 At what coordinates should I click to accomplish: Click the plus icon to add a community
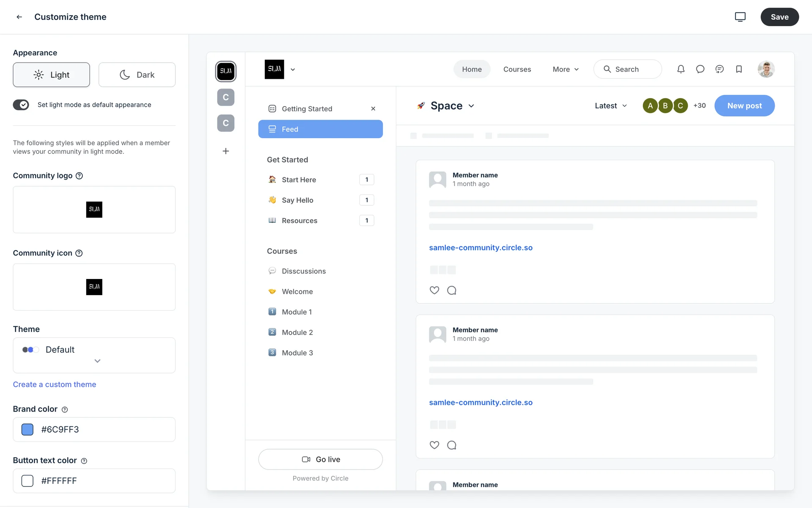click(x=226, y=151)
